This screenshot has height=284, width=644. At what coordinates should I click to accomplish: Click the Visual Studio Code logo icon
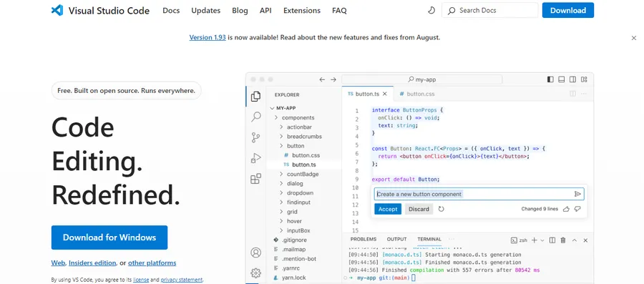(x=57, y=10)
